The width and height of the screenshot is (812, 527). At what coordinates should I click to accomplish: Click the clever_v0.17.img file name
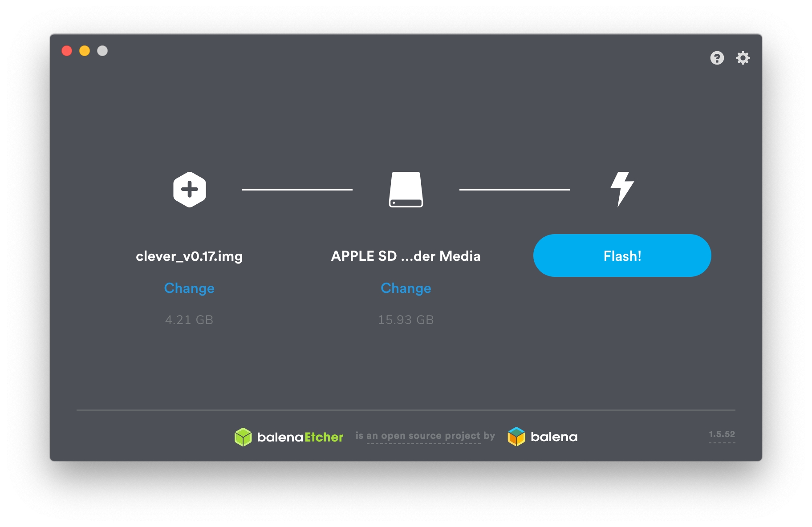click(189, 256)
